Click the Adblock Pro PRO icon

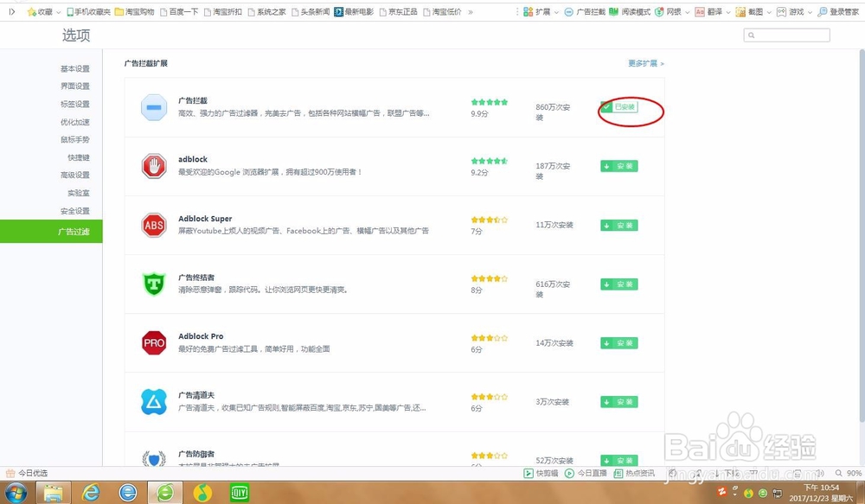(154, 343)
